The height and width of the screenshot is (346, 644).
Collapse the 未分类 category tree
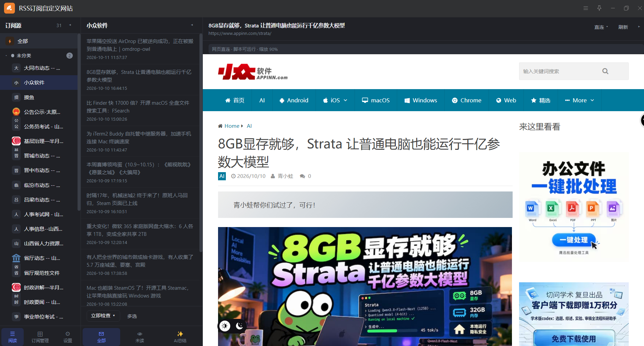(x=6, y=56)
